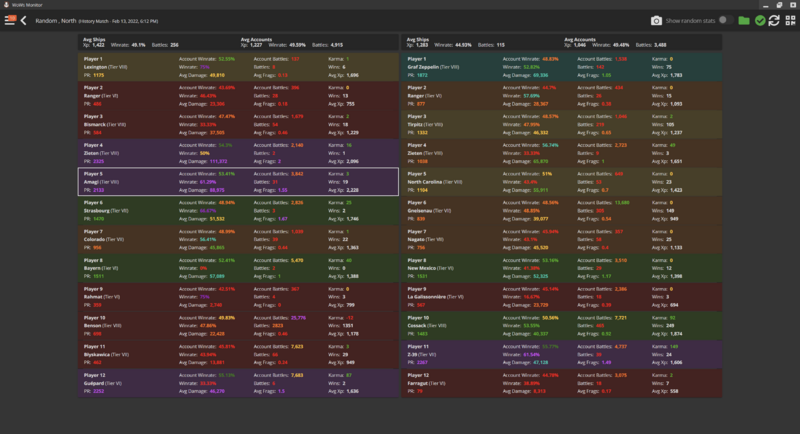The height and width of the screenshot is (434, 800).
Task: Select the Lexington player row
Action: coord(238,67)
